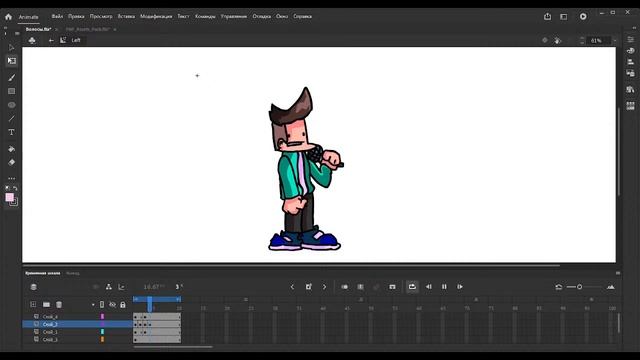
Task: Click the back arrow in edit bar
Action: coord(51,40)
